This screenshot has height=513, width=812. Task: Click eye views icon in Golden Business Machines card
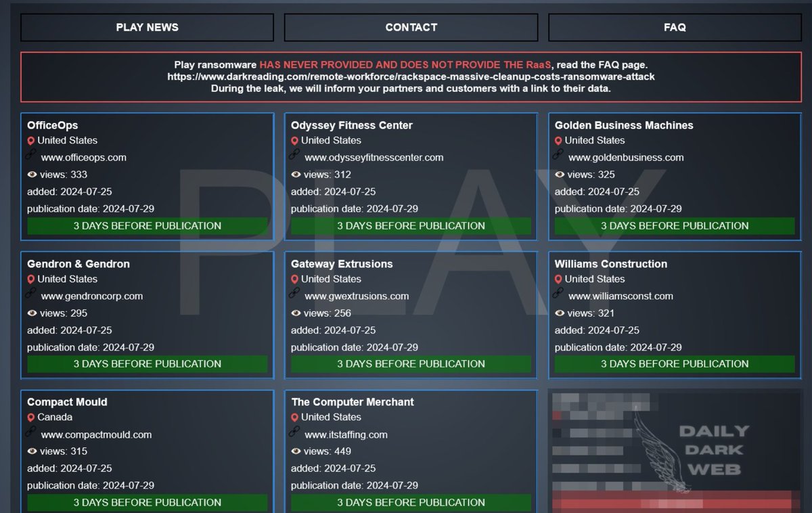(x=560, y=175)
